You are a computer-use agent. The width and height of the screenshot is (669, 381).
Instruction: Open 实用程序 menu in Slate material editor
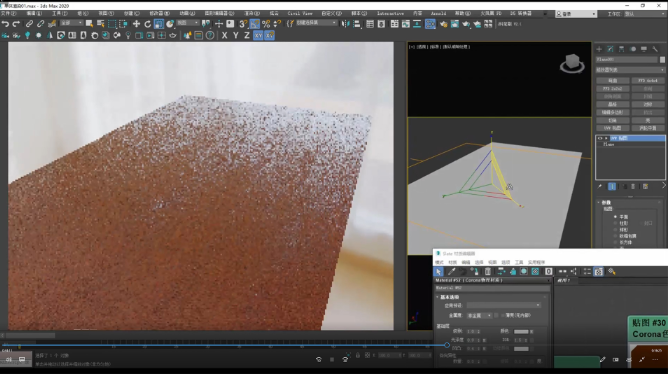536,262
